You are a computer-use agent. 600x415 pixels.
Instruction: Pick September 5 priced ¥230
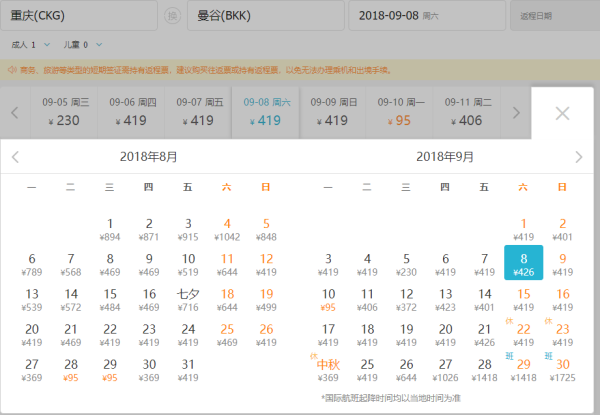(406, 265)
